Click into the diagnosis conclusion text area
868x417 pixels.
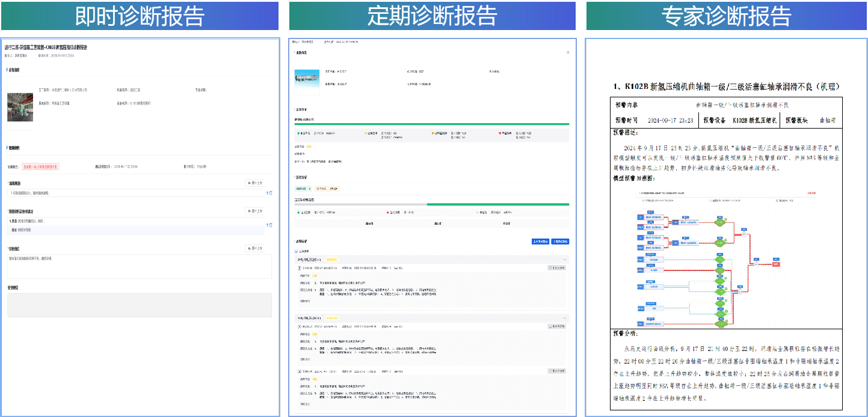coord(139,266)
